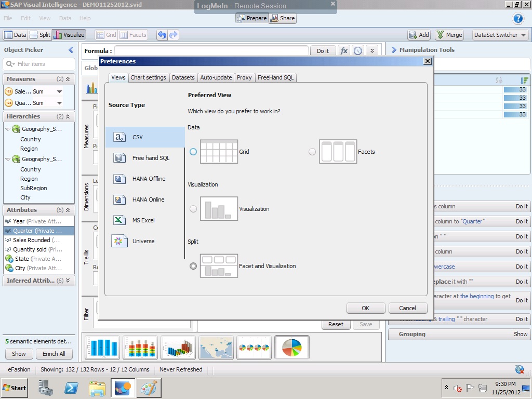Open the Chart settings tab
The image size is (532, 399).
point(148,77)
